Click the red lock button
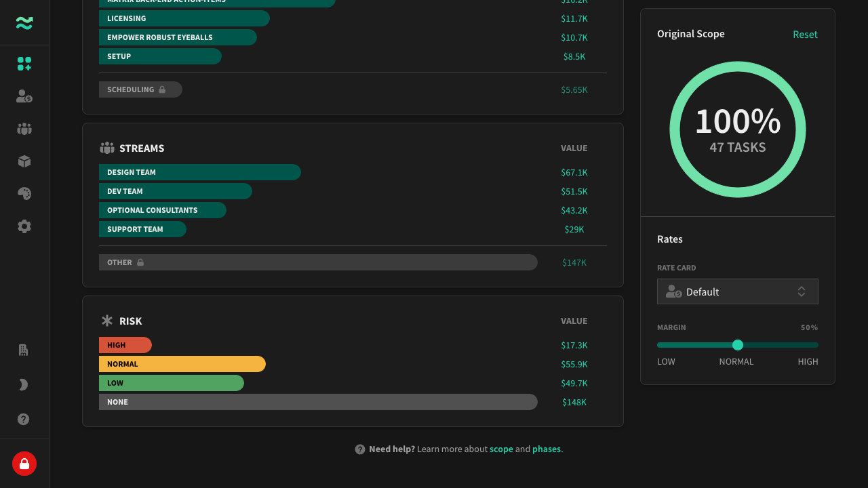This screenshot has height=488, width=868. pos(24,464)
